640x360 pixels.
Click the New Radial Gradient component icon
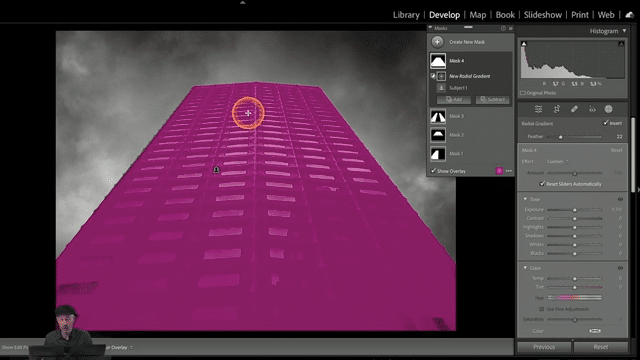pos(441,76)
